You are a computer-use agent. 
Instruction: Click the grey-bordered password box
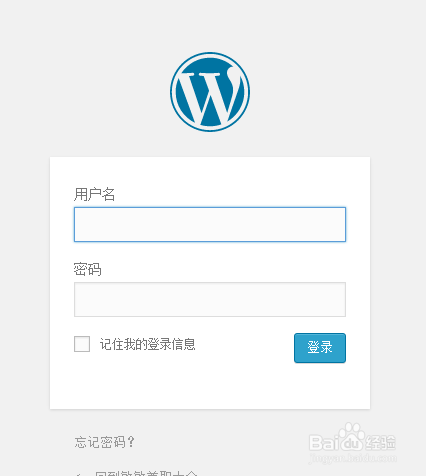pyautogui.click(x=210, y=299)
